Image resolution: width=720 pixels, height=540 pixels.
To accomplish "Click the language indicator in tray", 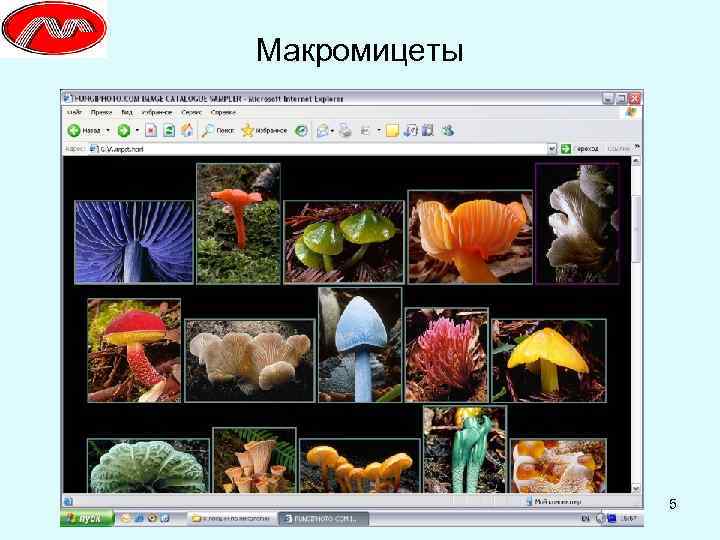I will 585,518.
